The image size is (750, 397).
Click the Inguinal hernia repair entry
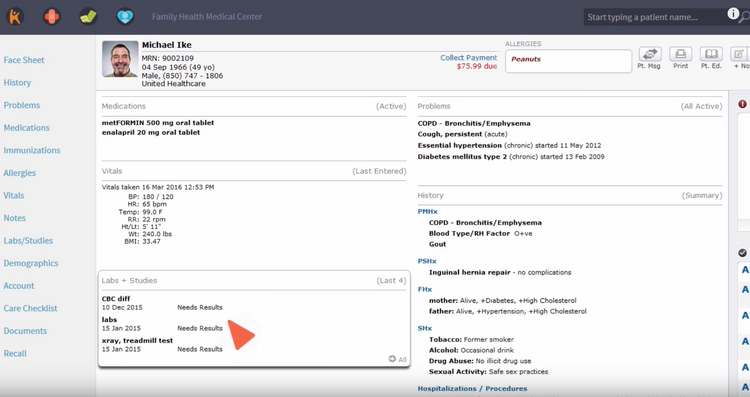click(500, 272)
